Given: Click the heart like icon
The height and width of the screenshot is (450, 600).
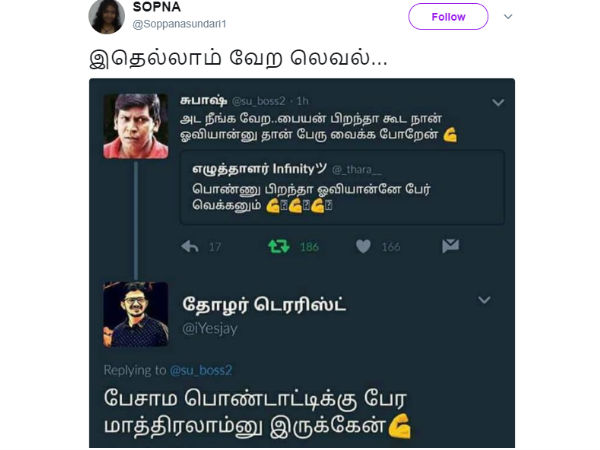Looking at the screenshot, I should [x=363, y=246].
